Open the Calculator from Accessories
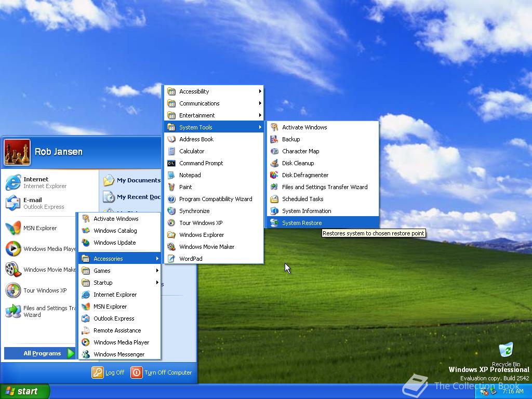The image size is (532, 399). 192,151
